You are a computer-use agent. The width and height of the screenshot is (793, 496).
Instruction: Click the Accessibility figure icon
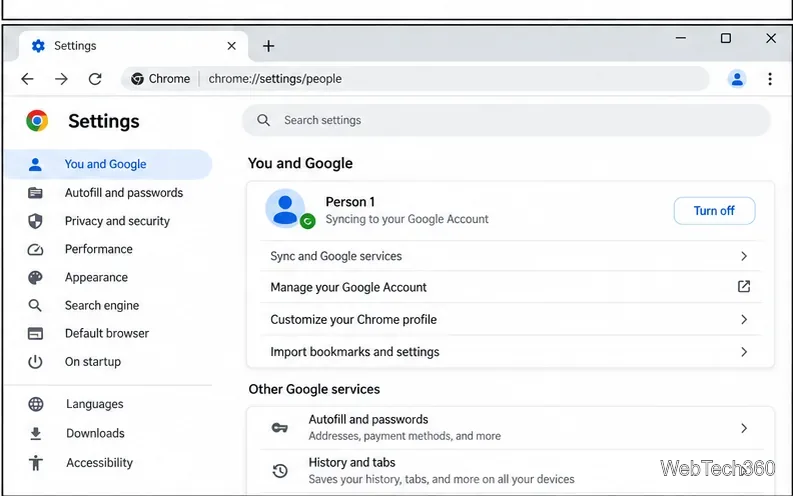(35, 463)
